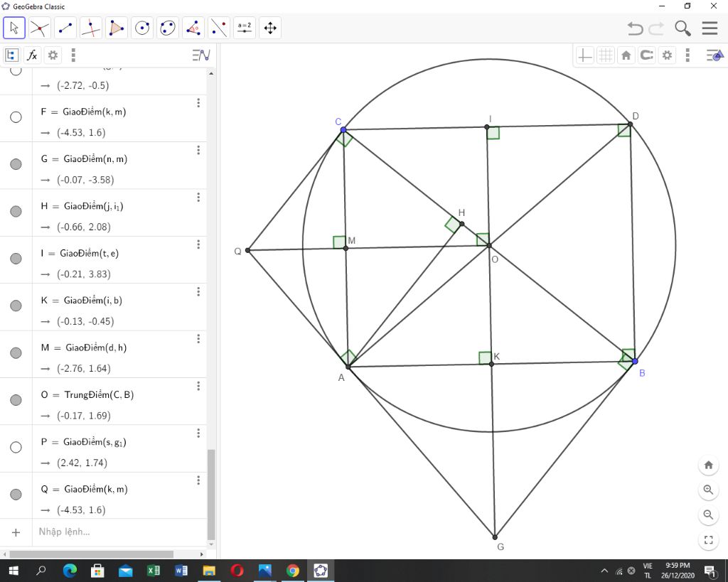The image size is (728, 582).
Task: Select the Ellipse conic tool
Action: coord(168,28)
